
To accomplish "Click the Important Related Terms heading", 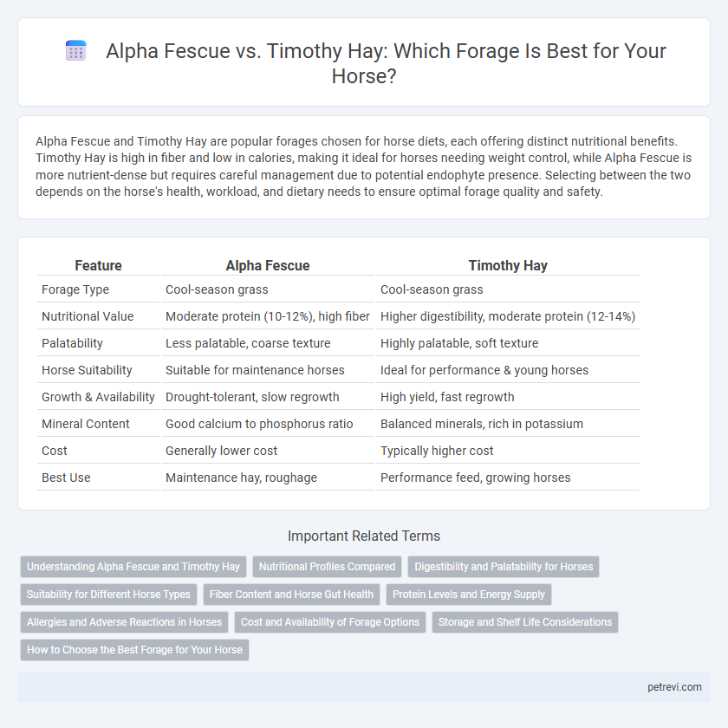I will tap(363, 536).
